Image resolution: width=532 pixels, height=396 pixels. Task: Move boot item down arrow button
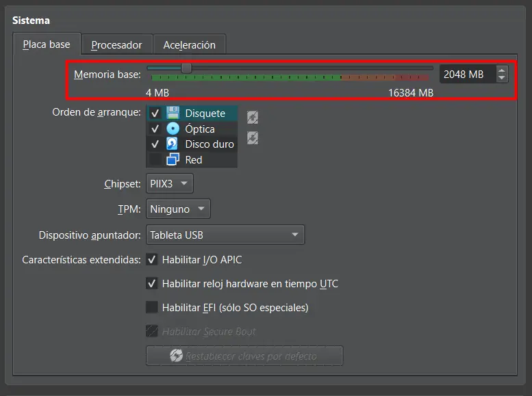[x=252, y=138]
